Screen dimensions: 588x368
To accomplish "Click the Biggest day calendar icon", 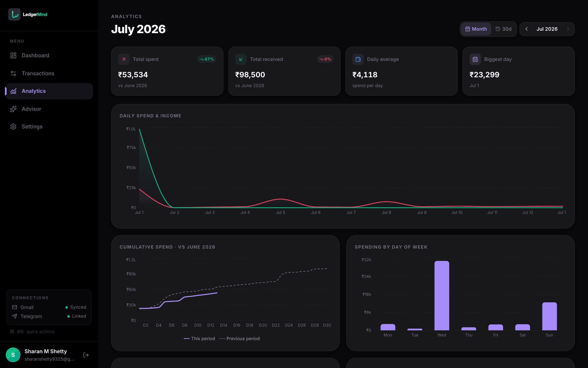I will coord(475,59).
